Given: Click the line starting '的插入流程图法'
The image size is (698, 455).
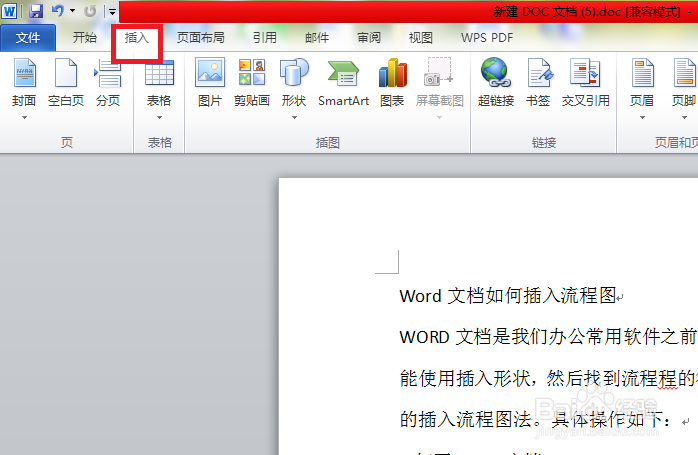Looking at the screenshot, I should [x=536, y=419].
